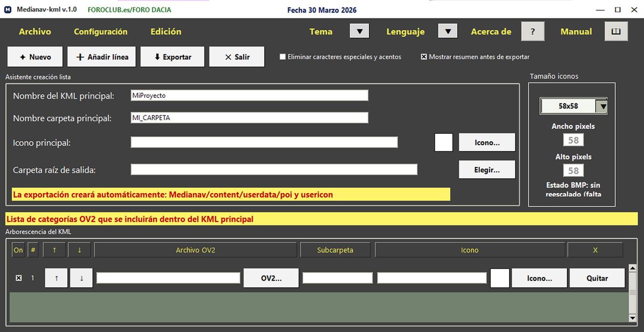The height and width of the screenshot is (332, 644).
Task: Focus the Icono principal path field
Action: click(264, 142)
